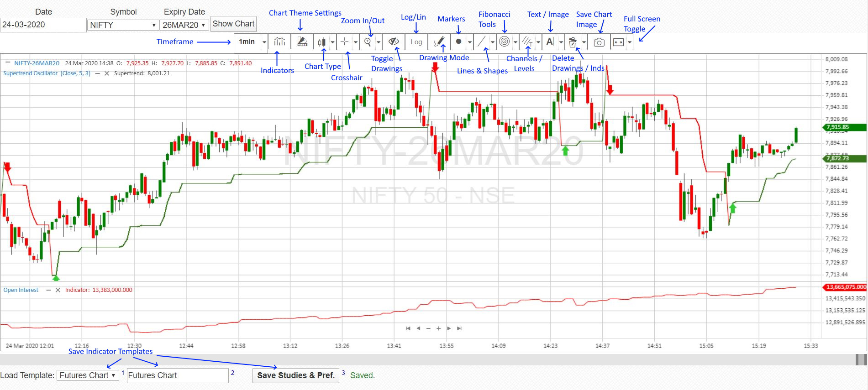This screenshot has width=868, height=390.
Task: Click the Saved. status message
Action: tap(363, 375)
